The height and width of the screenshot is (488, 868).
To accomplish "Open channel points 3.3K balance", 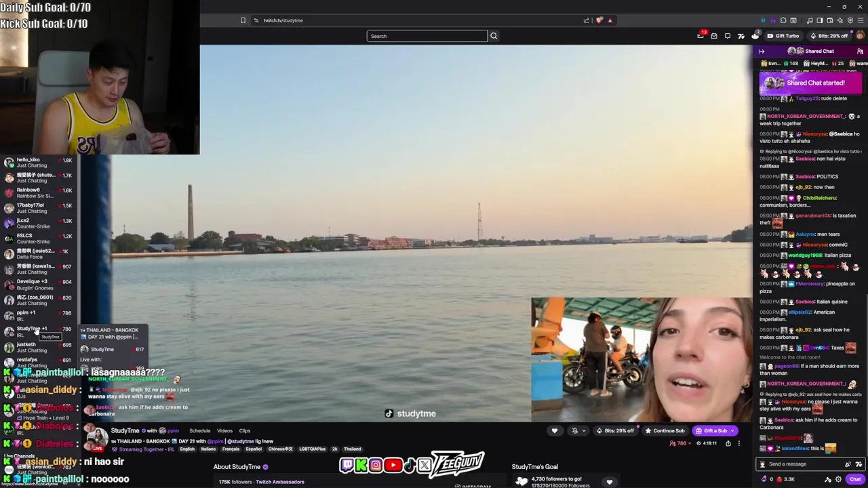I will [x=785, y=479].
